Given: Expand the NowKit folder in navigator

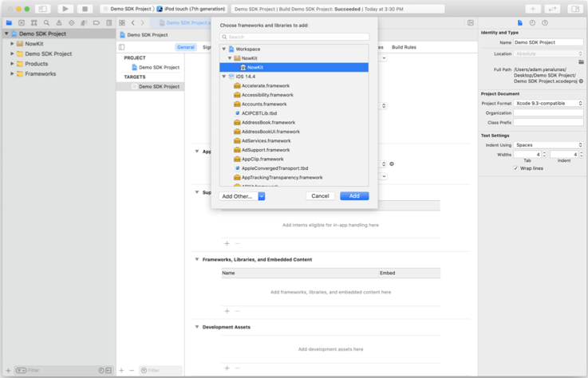Looking at the screenshot, I should pyautogui.click(x=12, y=44).
